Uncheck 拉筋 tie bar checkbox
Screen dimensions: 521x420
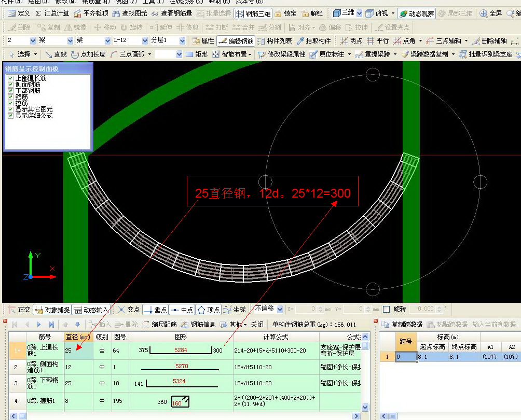tap(10, 103)
